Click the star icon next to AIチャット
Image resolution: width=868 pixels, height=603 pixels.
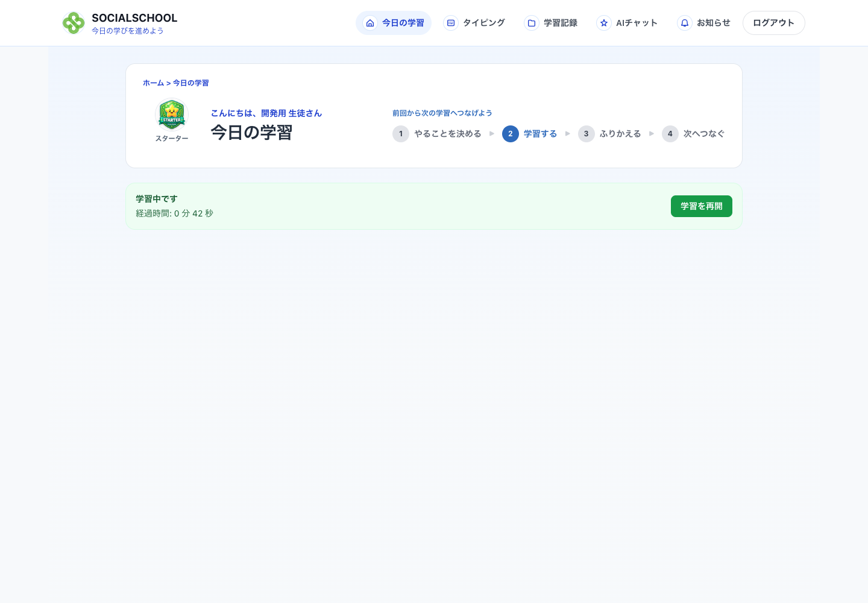604,23
